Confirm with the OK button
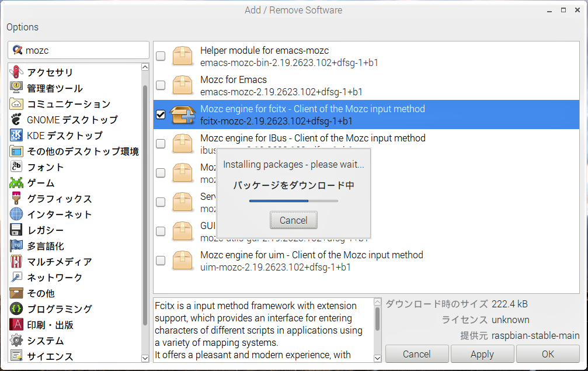The image size is (588, 371). click(x=548, y=353)
